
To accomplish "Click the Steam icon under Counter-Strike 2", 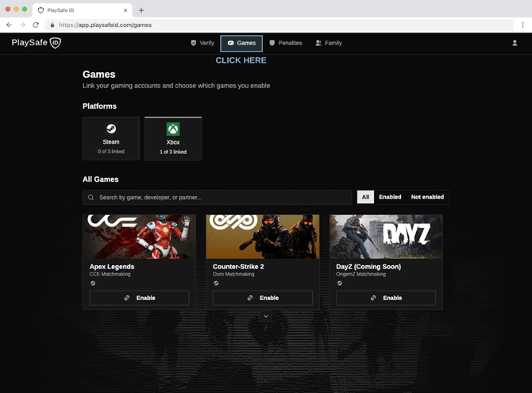I will (216, 283).
